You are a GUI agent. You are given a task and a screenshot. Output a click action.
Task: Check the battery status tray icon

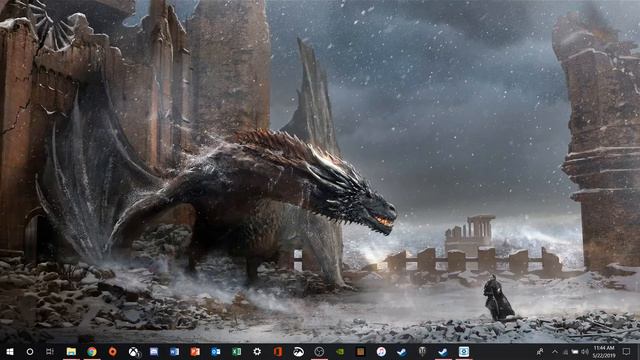tap(575, 351)
